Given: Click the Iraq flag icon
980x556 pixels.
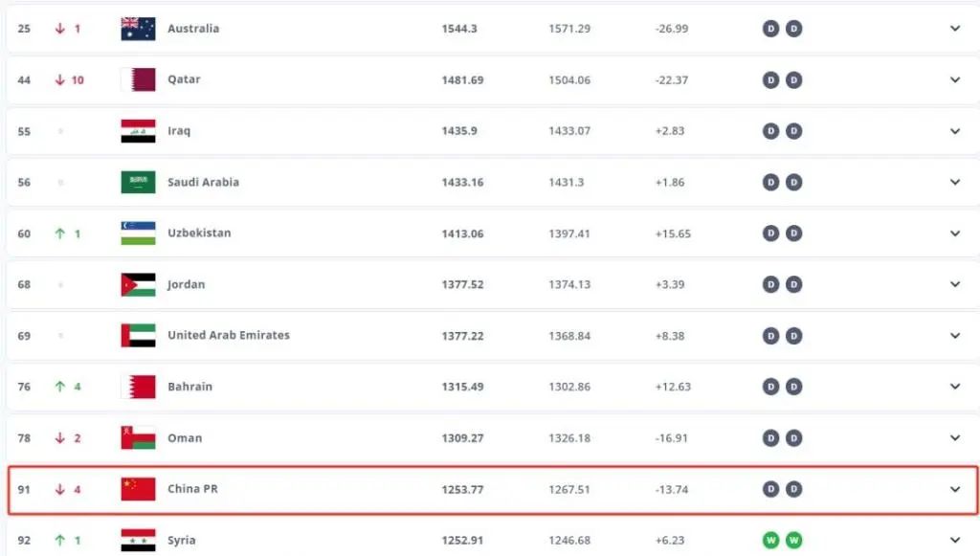Looking at the screenshot, I should [138, 131].
